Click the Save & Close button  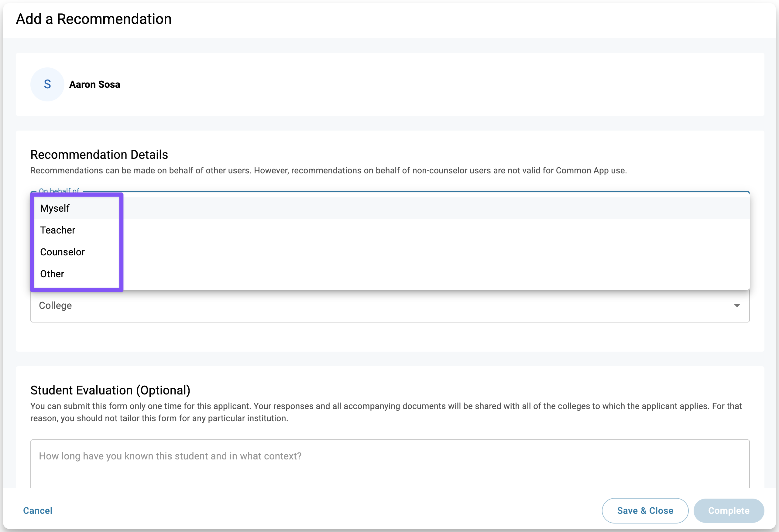tap(645, 510)
